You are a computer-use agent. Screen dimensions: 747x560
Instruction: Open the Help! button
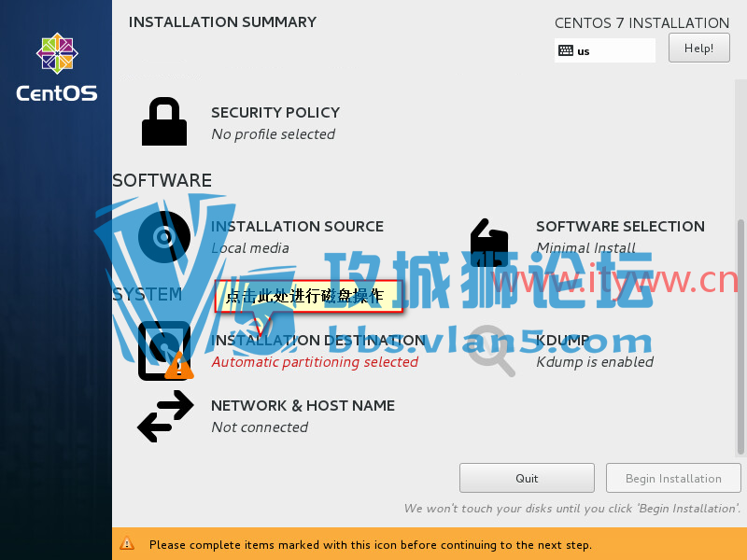coord(698,48)
